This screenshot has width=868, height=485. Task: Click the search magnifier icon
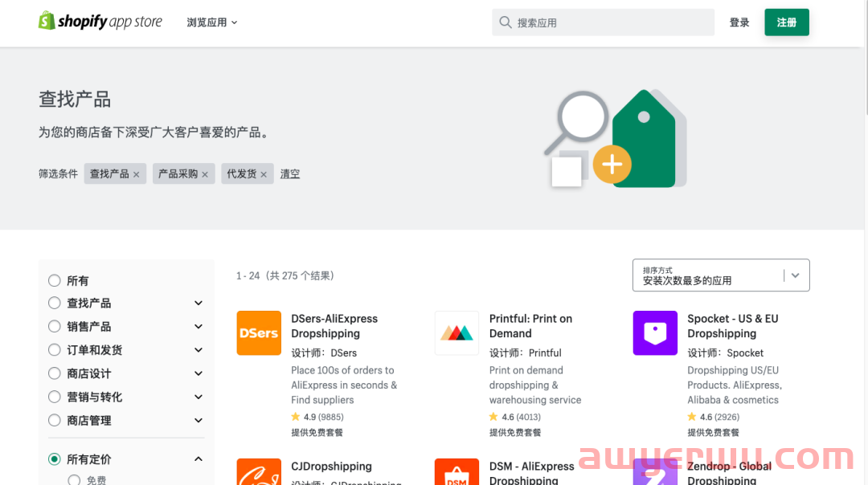(506, 22)
